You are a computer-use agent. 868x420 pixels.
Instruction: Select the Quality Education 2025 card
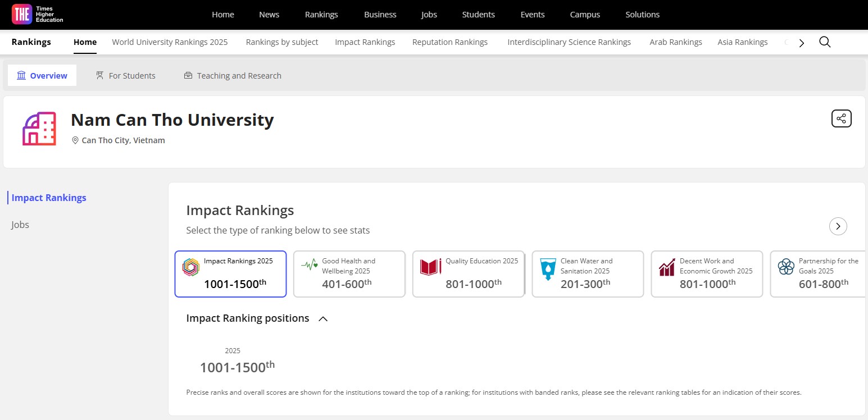[x=469, y=273]
